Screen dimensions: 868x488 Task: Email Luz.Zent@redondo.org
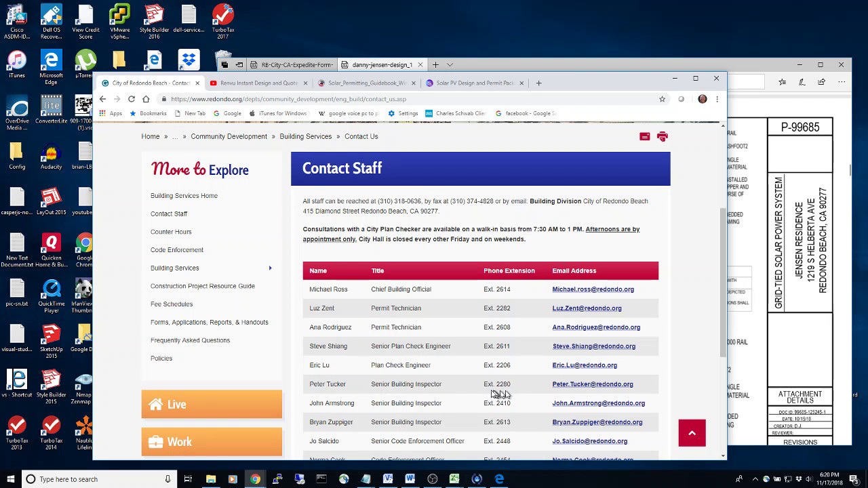click(x=587, y=308)
